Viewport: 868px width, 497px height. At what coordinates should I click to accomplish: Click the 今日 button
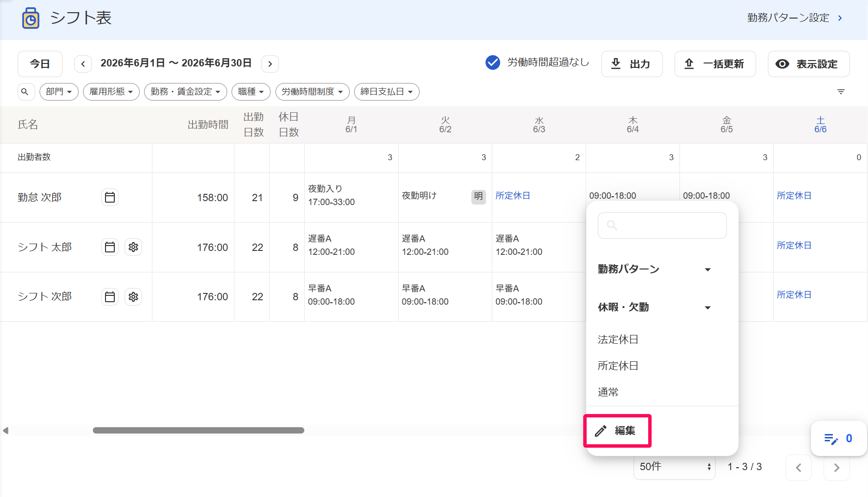40,64
